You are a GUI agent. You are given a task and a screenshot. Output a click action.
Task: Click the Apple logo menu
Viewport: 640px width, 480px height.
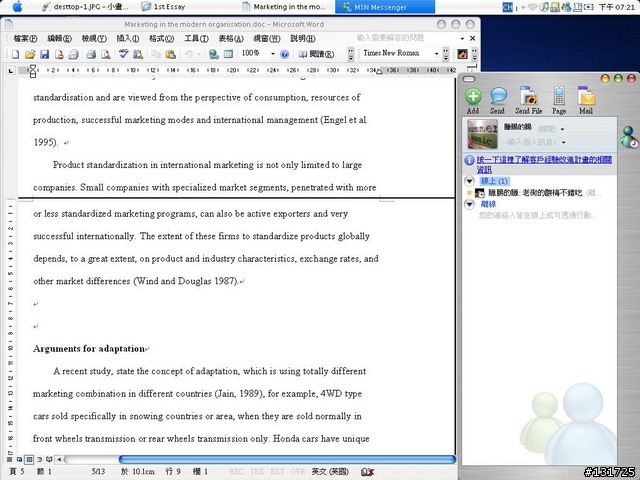pyautogui.click(x=17, y=7)
